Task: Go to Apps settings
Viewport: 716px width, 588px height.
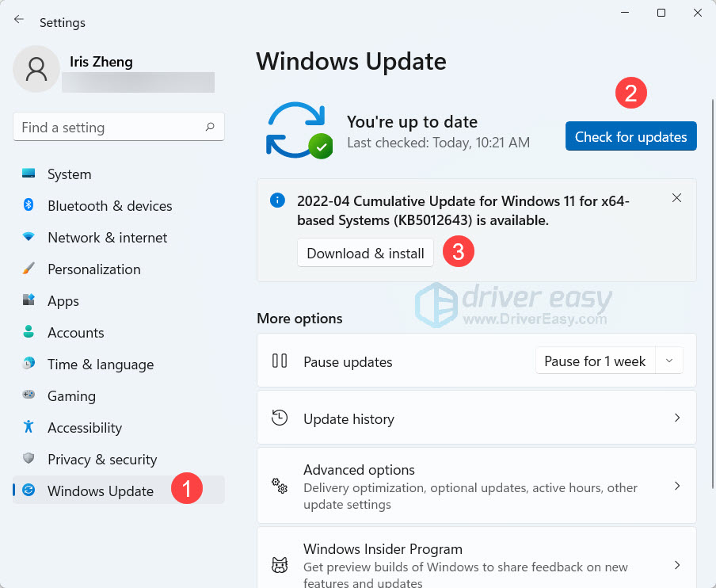Action: [63, 301]
